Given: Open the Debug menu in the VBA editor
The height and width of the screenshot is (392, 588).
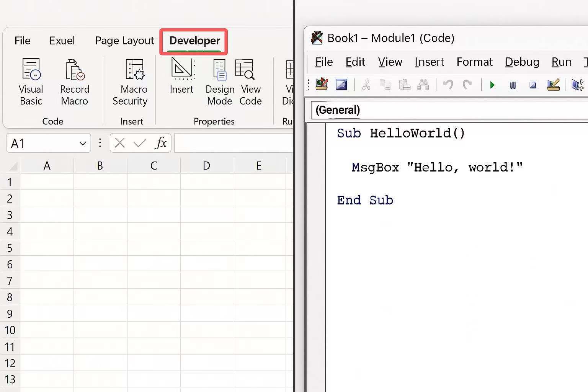Looking at the screenshot, I should (522, 62).
